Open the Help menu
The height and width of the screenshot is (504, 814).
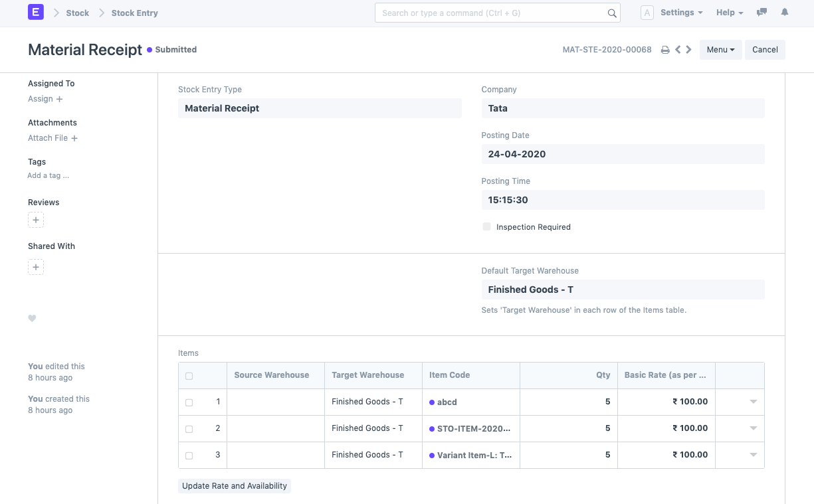coord(729,13)
